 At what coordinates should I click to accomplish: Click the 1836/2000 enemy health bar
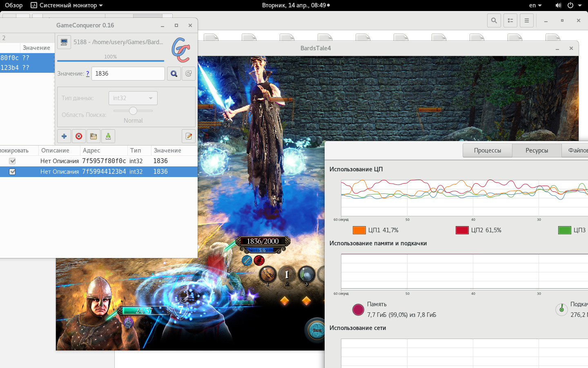click(x=263, y=241)
